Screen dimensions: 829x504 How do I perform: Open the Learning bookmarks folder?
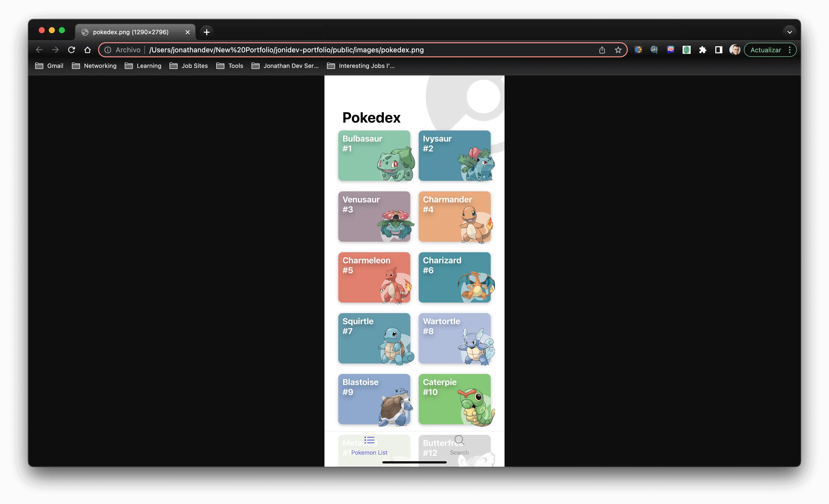143,66
